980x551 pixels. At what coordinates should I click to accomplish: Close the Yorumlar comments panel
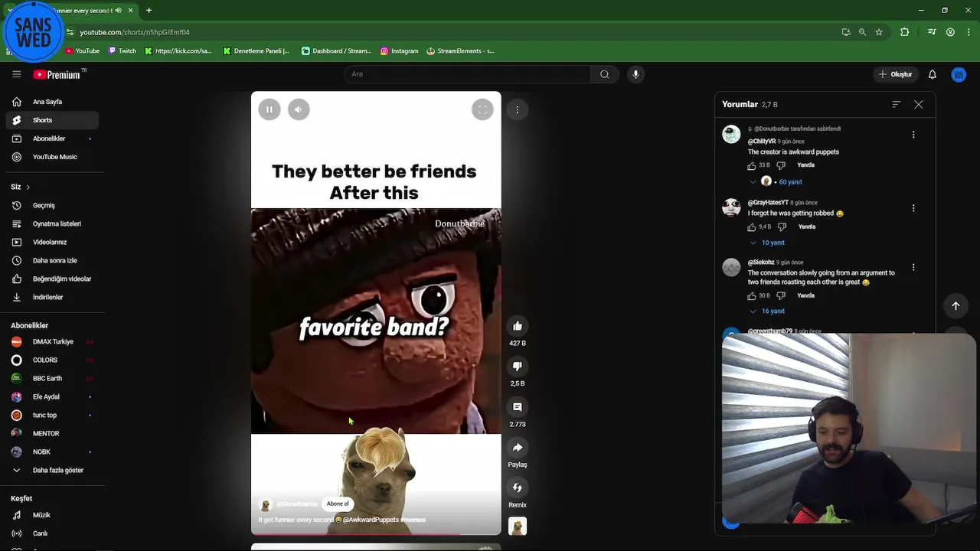[x=919, y=104]
